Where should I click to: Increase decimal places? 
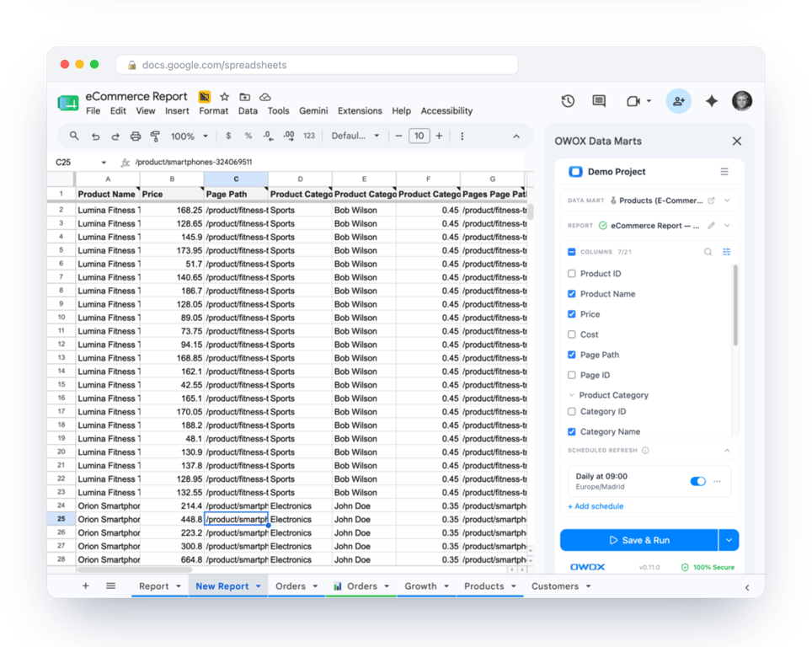coord(288,136)
